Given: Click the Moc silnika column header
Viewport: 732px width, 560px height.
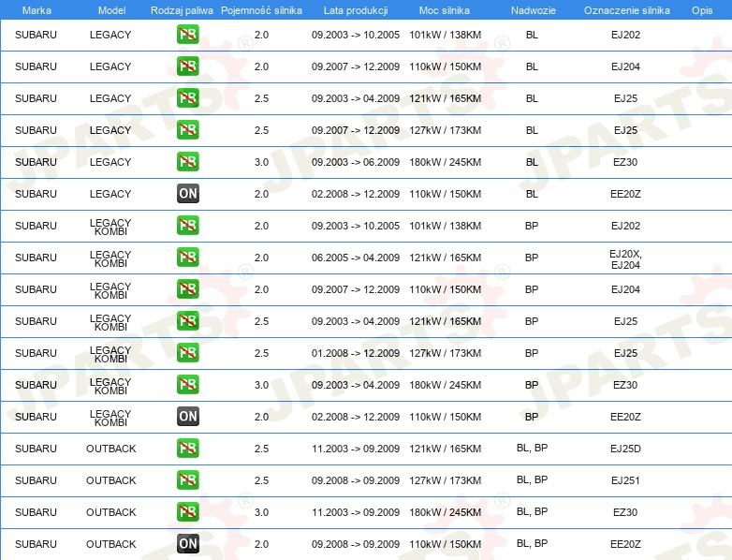Looking at the screenshot, I should pos(445,10).
